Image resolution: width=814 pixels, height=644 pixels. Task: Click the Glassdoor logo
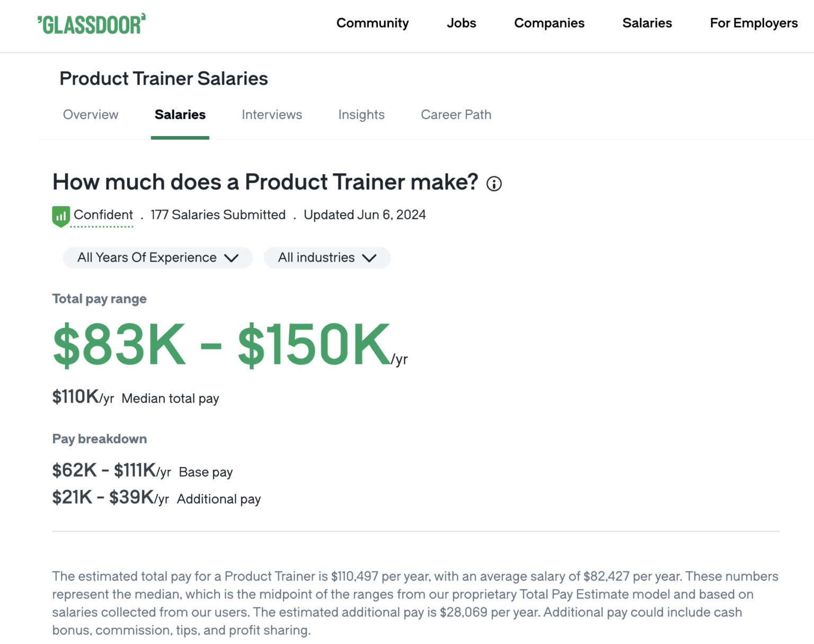point(91,24)
